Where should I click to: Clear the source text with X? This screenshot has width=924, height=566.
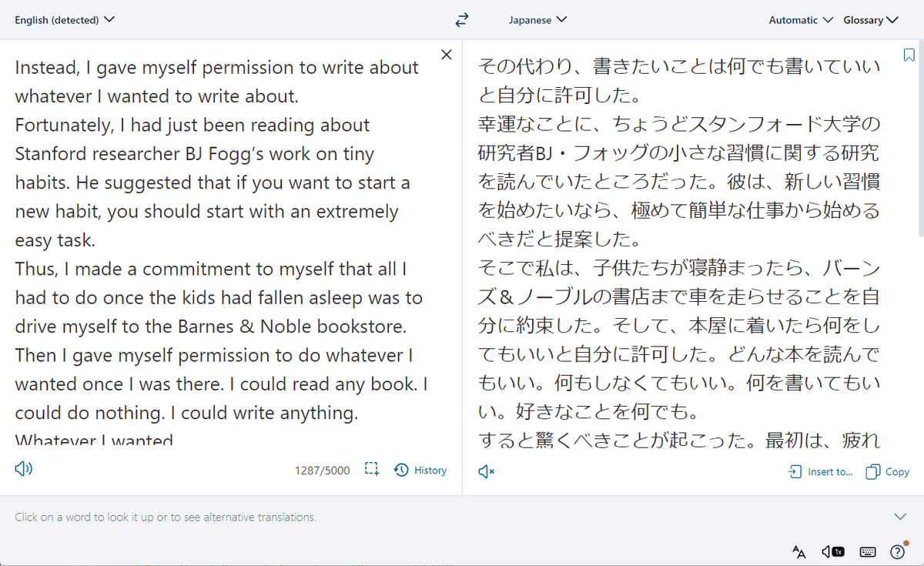click(x=446, y=54)
